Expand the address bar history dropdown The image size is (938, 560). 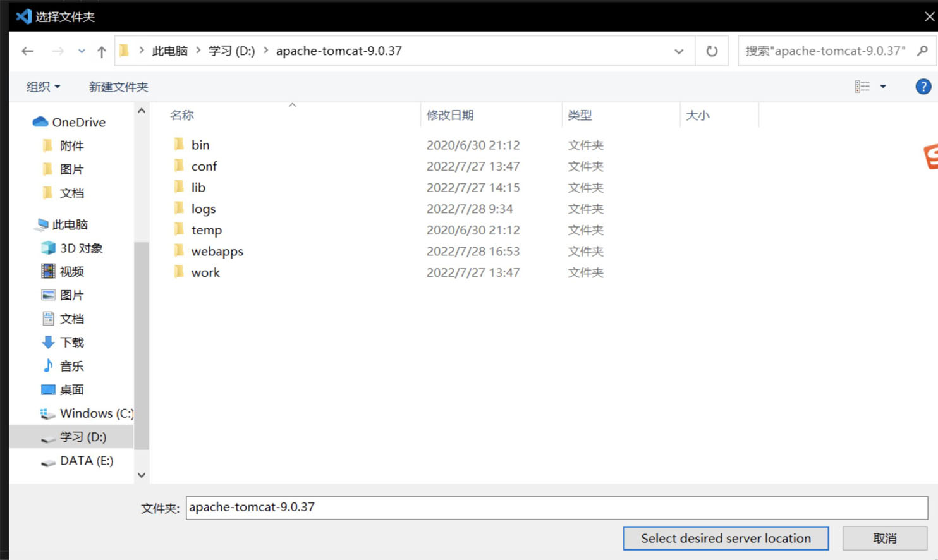point(679,51)
